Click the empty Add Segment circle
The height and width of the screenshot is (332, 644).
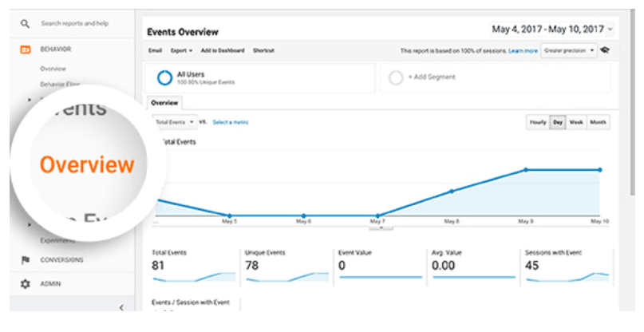pos(396,77)
